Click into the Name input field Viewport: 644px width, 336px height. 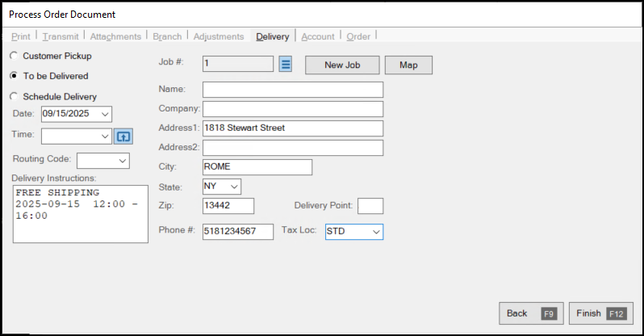coord(292,89)
